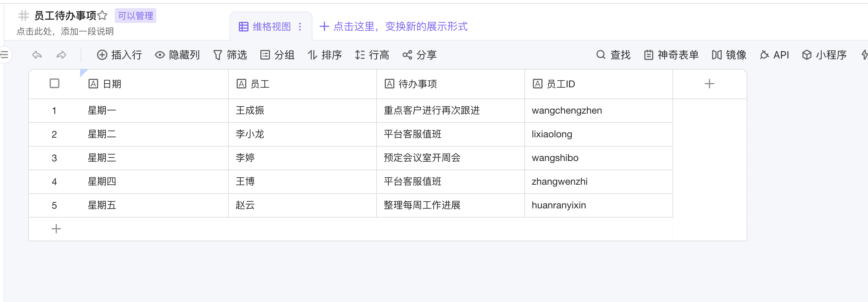The height and width of the screenshot is (302, 868).
Task: Select the cell huanranyixin
Action: pyautogui.click(x=599, y=205)
